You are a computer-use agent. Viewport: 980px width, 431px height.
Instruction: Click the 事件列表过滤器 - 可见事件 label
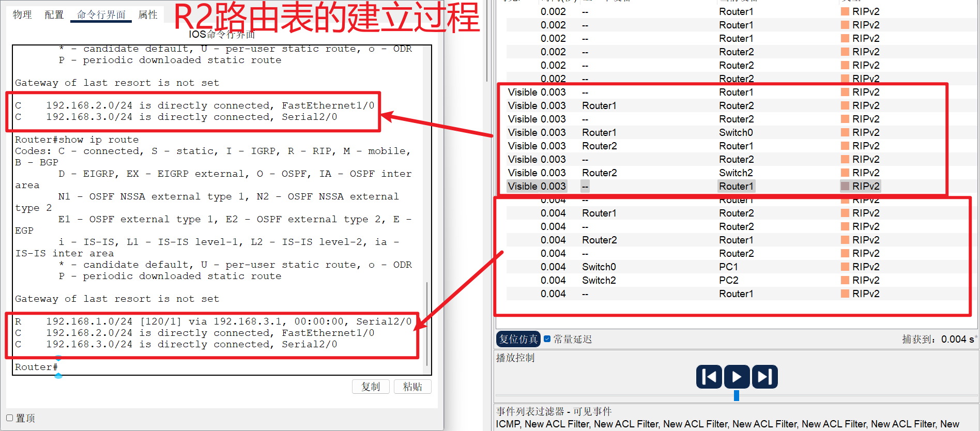tap(554, 411)
